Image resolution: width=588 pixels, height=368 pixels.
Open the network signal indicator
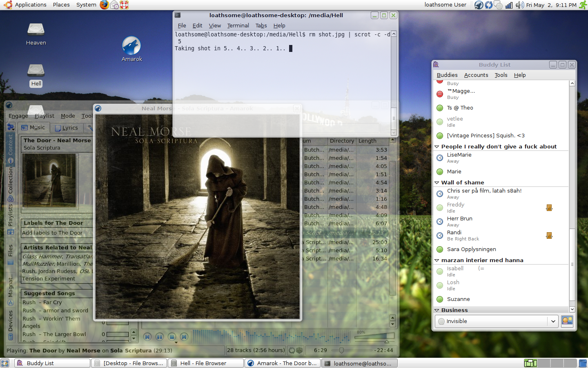click(509, 5)
